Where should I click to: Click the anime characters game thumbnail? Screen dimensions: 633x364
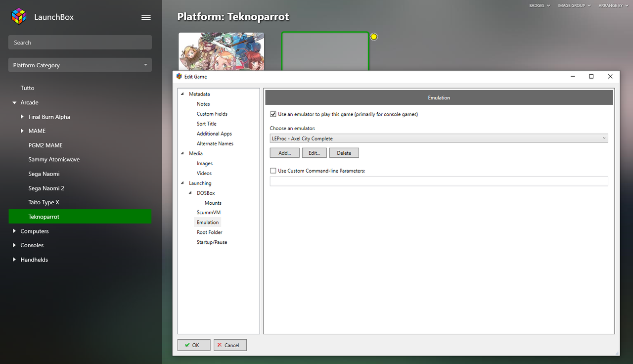coord(221,51)
